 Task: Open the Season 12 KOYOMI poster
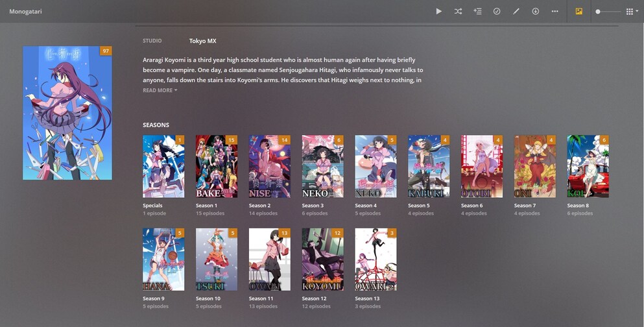coord(323,260)
